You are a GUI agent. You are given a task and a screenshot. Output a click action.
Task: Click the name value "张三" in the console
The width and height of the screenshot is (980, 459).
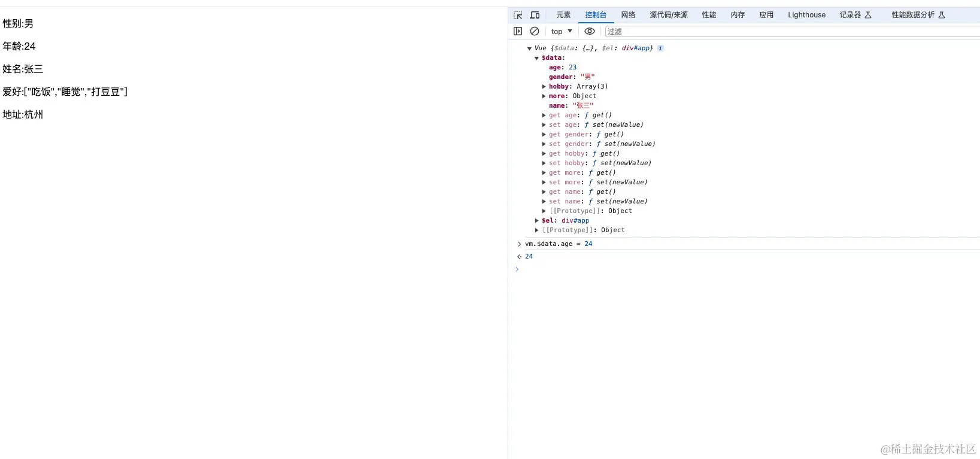click(583, 106)
